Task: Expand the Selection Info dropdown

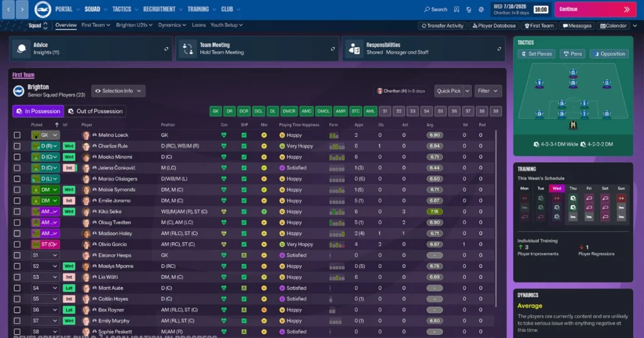Action: click(118, 90)
